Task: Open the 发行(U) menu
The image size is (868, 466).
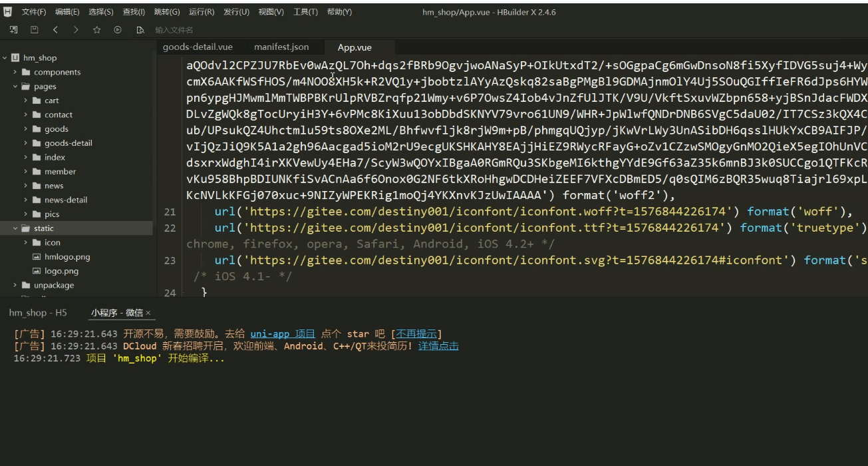Action: coord(236,12)
